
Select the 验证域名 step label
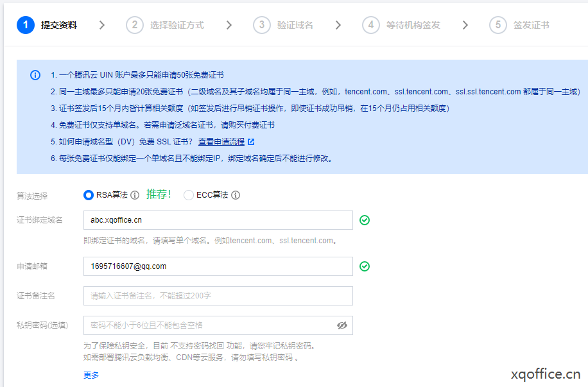pyautogui.click(x=295, y=25)
